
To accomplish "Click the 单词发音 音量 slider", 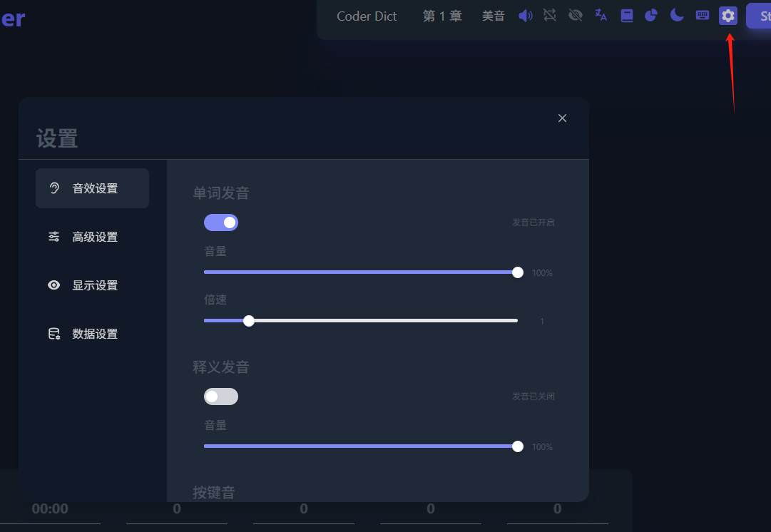I will pyautogui.click(x=363, y=272).
